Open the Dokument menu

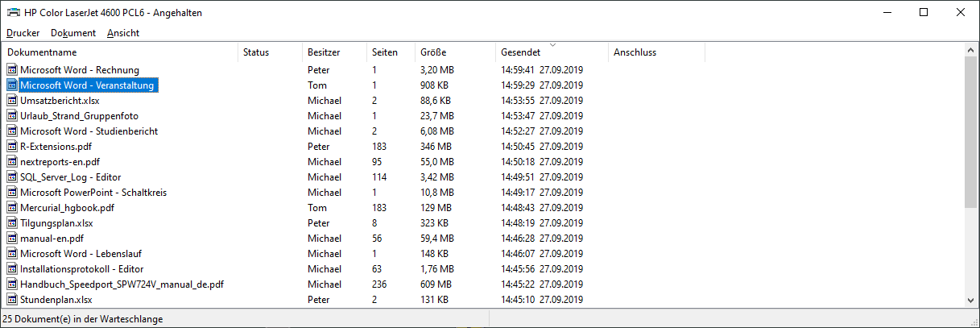(73, 33)
